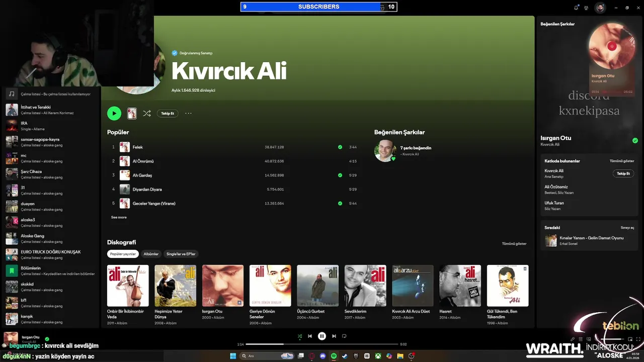
Task: Toggle the saved checkmark on Ah Gardaş
Action: tap(340, 175)
